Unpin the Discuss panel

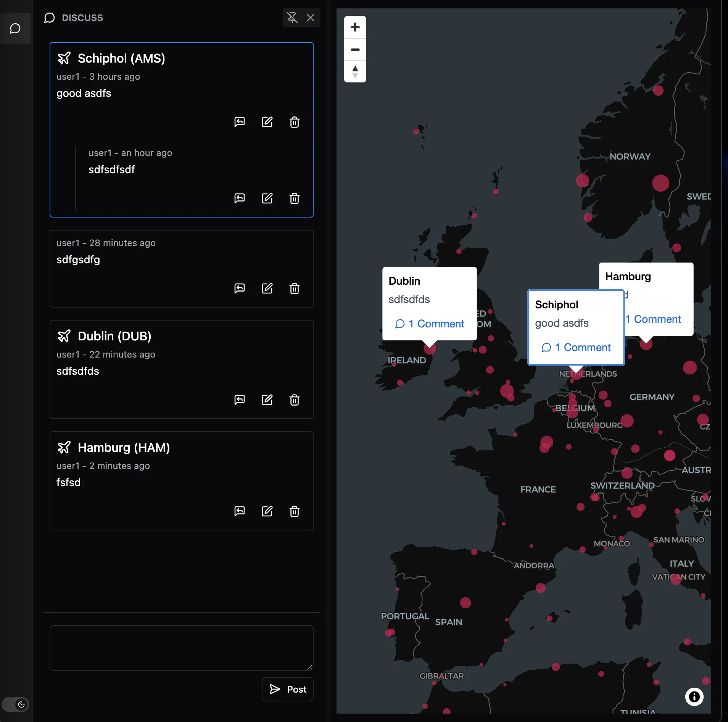292,18
